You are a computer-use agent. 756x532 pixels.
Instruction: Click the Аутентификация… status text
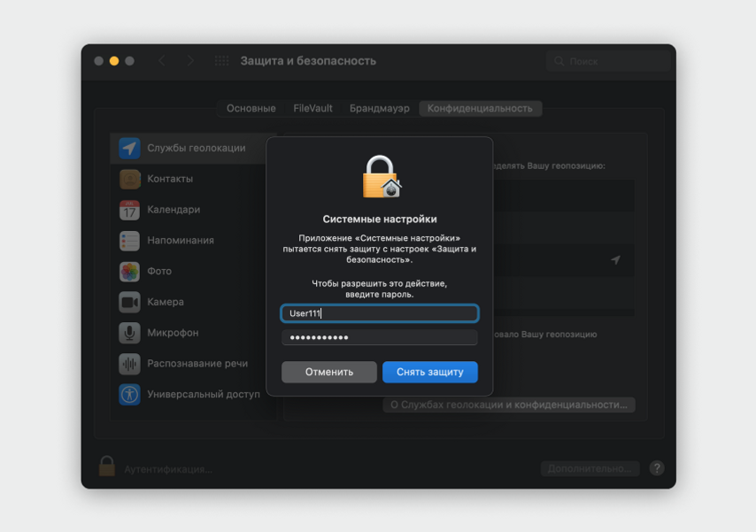point(168,469)
